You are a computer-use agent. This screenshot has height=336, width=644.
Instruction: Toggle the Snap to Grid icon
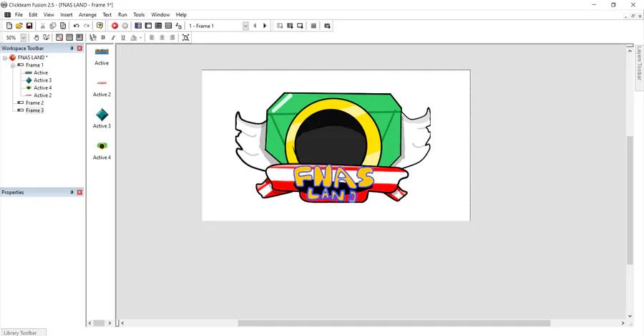(x=69, y=37)
